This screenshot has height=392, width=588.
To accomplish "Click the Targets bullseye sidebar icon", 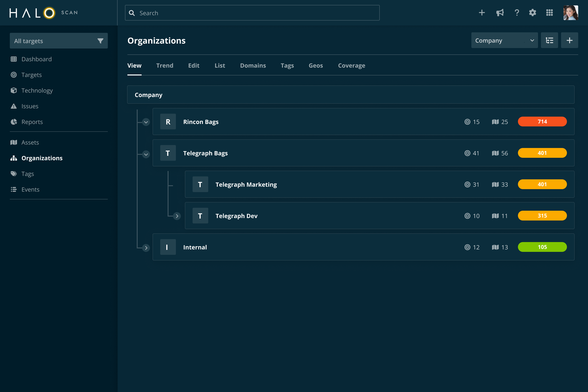I will (x=14, y=75).
